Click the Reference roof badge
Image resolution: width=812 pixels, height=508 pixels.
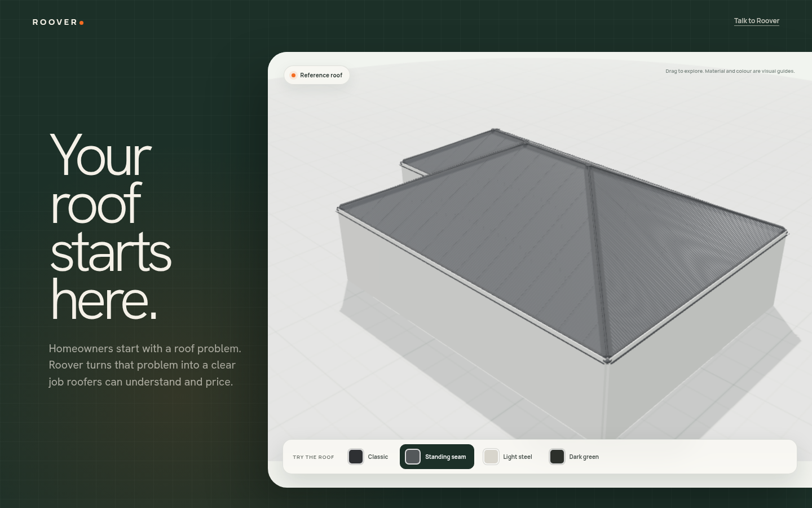click(x=317, y=75)
